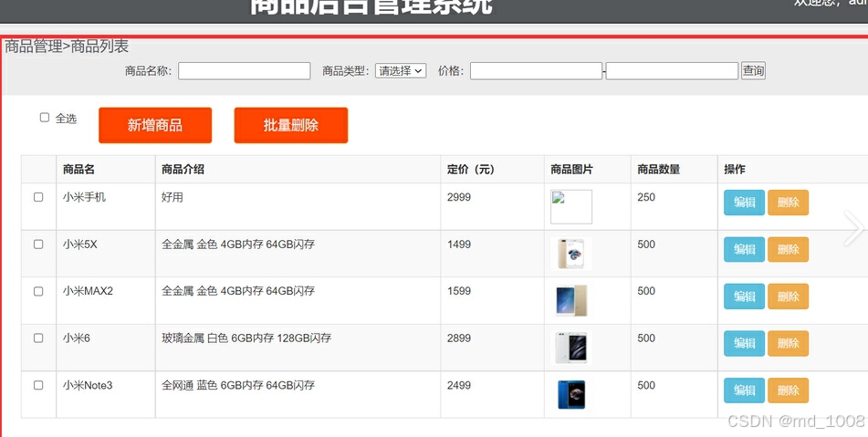Edit the 小米6 product

744,344
